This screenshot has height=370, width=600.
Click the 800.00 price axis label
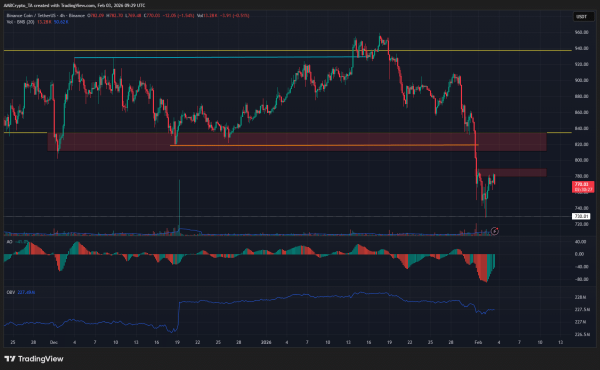[x=581, y=160]
